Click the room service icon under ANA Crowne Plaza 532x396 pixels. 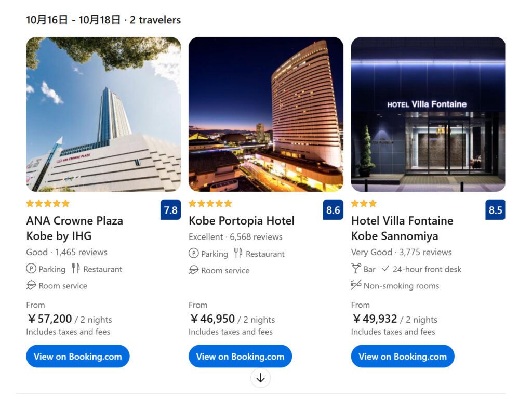31,285
